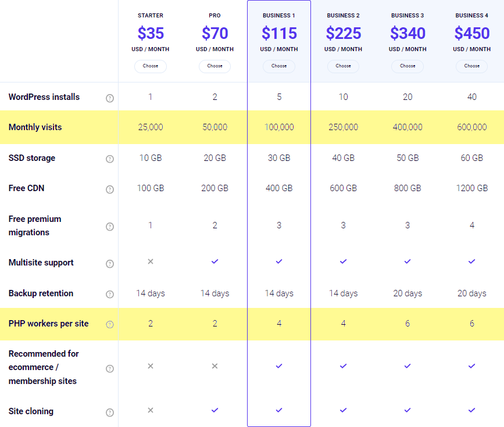Viewport: 504px width, 427px height.
Task: Click the Backup retention row label
Action: pyautogui.click(x=41, y=293)
